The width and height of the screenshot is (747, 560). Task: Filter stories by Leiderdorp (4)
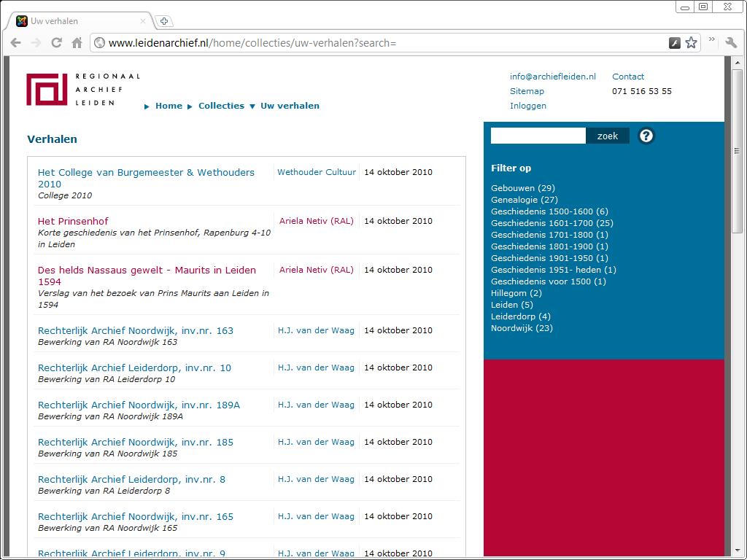pyautogui.click(x=521, y=316)
